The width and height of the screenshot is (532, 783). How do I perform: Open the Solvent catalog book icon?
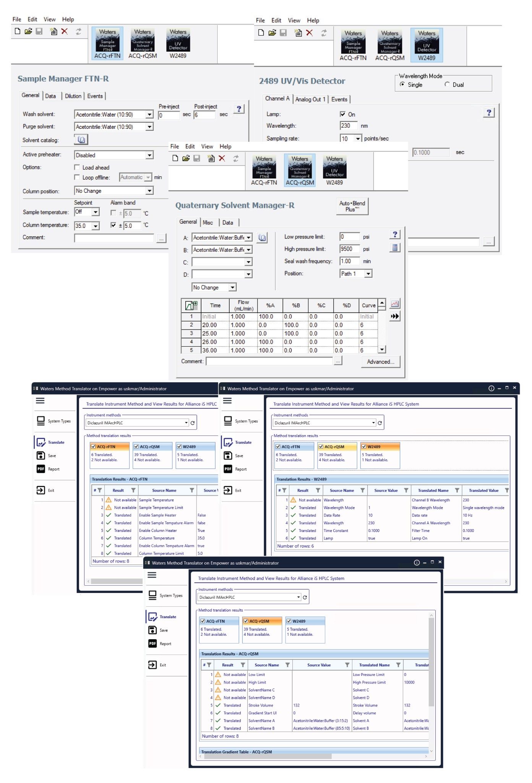pyautogui.click(x=81, y=140)
